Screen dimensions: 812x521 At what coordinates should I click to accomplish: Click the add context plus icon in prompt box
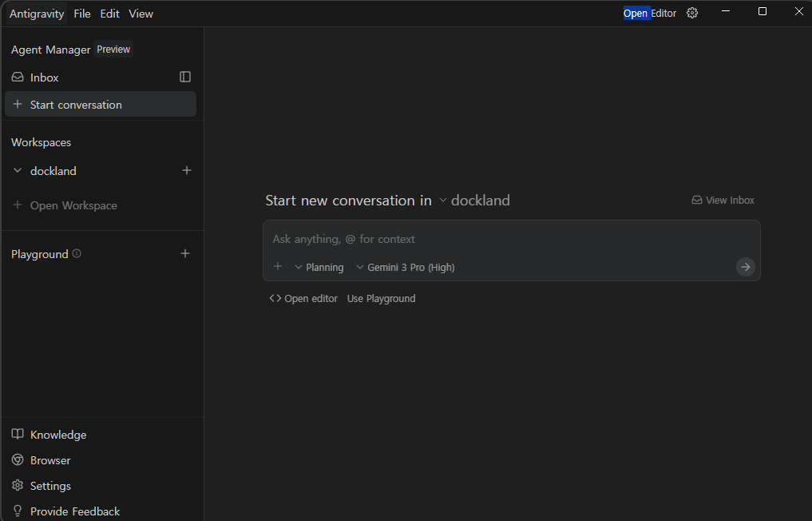point(278,267)
